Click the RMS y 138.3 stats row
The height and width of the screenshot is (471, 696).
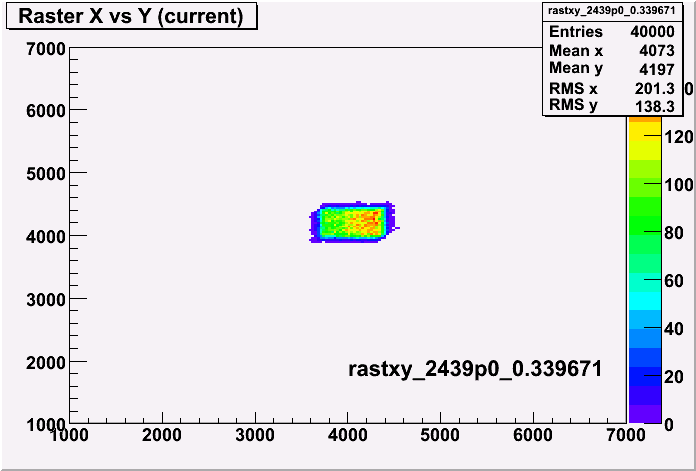tap(612, 106)
